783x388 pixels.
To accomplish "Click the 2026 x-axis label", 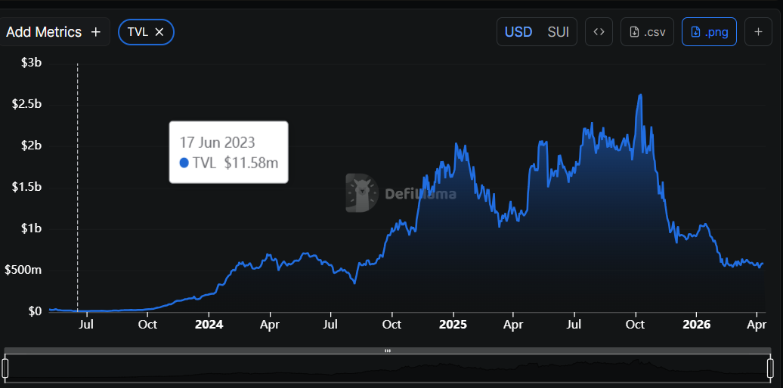I will (x=697, y=325).
